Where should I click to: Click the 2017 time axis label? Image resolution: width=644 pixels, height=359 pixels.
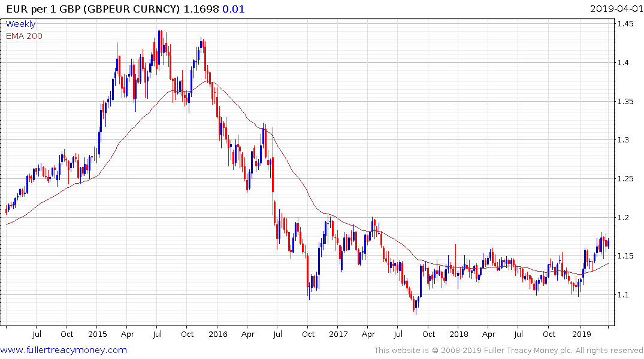338,334
